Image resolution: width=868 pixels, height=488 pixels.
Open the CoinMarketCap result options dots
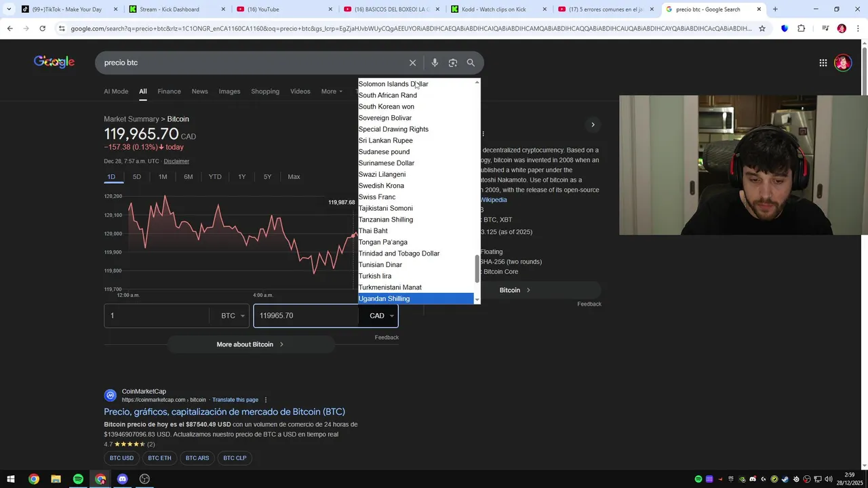266,400
